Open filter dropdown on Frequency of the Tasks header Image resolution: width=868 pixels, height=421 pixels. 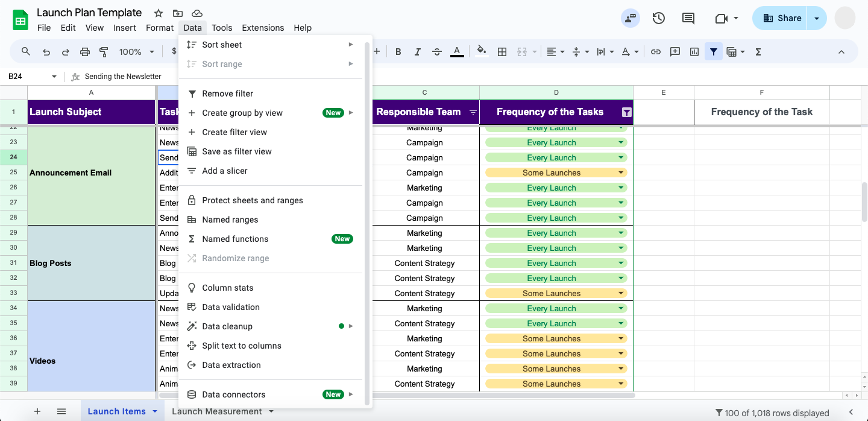click(x=626, y=112)
